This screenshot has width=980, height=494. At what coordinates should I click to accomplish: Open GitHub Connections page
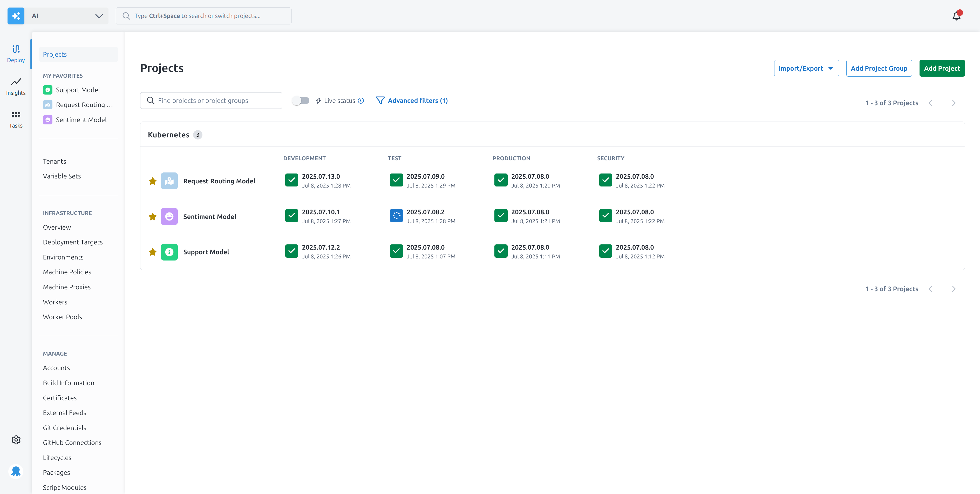point(72,443)
